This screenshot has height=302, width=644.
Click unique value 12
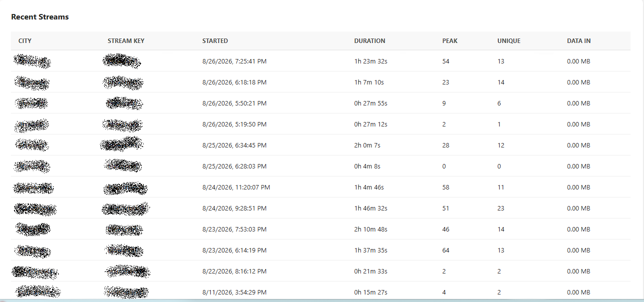point(501,145)
